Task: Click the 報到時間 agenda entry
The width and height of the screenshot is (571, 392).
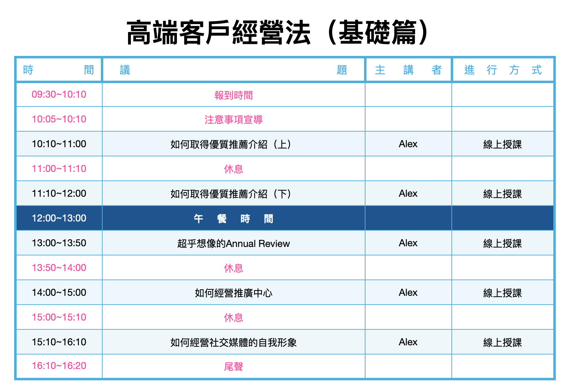Action: pyautogui.click(x=233, y=95)
